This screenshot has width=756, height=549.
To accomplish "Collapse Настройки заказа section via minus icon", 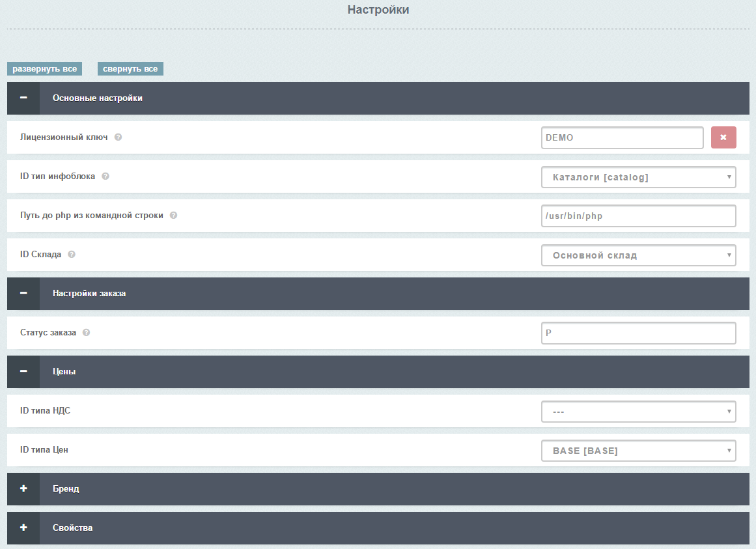I will (23, 294).
